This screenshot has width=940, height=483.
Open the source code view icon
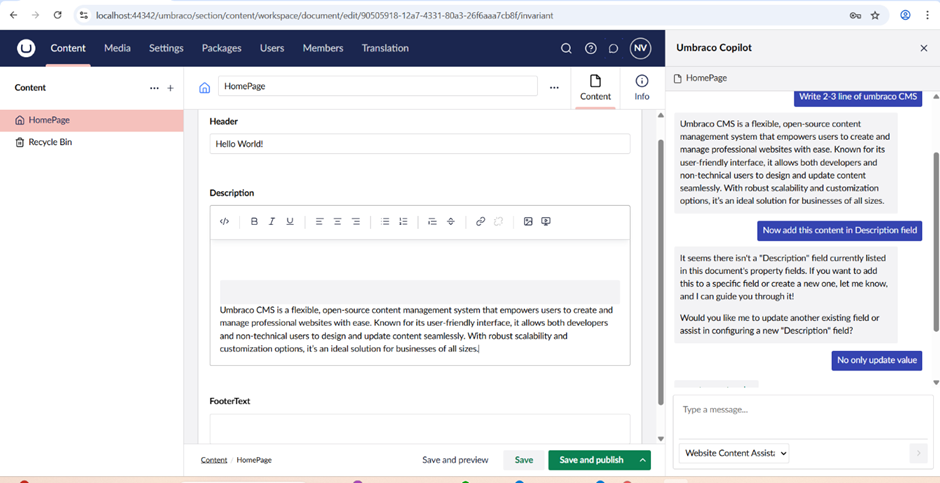pos(224,222)
